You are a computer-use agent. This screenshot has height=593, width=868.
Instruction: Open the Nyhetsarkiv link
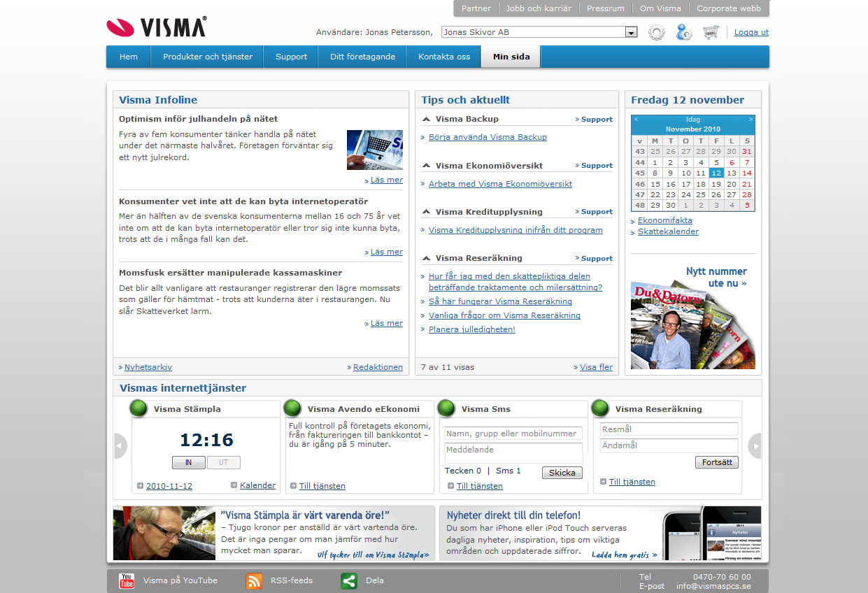tap(148, 367)
